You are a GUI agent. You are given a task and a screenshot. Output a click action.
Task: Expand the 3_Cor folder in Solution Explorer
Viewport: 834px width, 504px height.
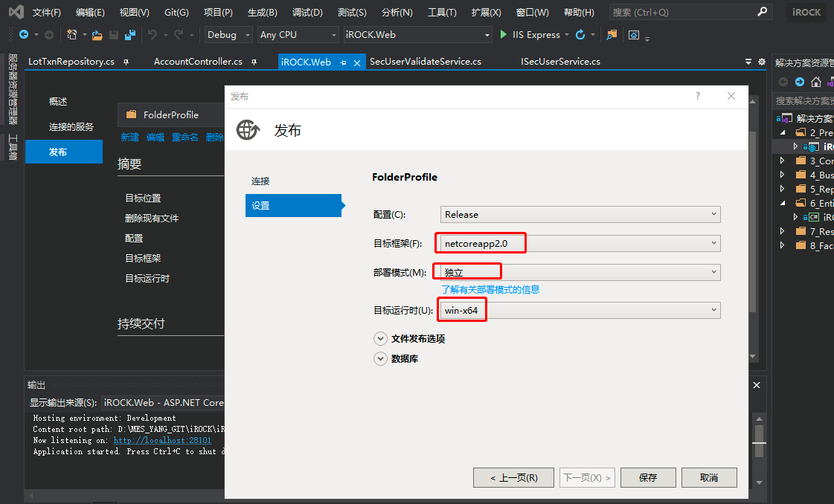pyautogui.click(x=782, y=161)
